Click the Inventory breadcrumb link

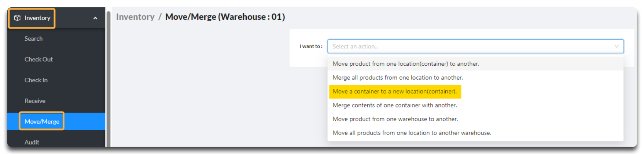point(135,17)
